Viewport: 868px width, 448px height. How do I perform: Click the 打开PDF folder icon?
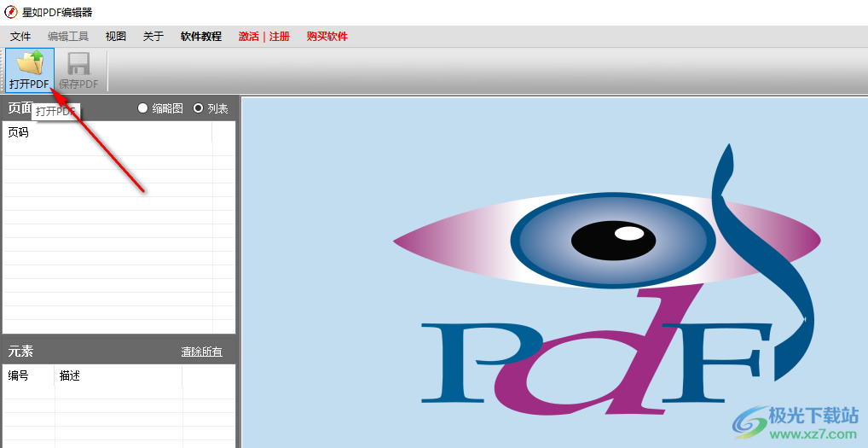point(30,62)
